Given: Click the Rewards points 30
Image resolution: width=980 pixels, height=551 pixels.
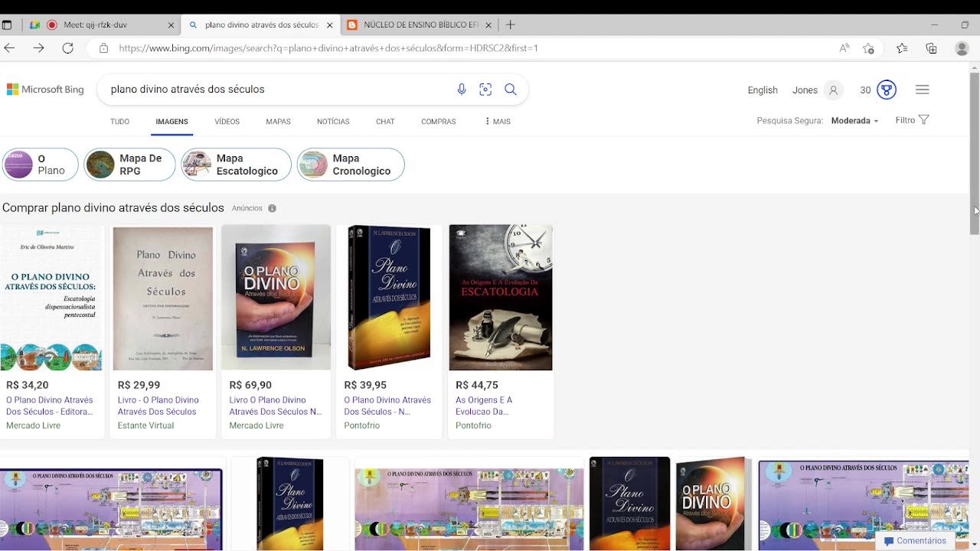Looking at the screenshot, I should point(865,90).
